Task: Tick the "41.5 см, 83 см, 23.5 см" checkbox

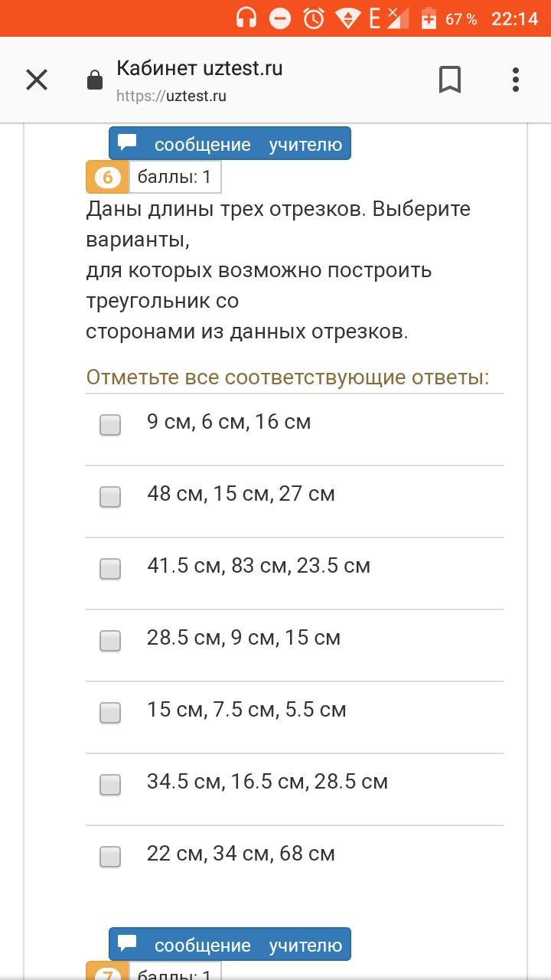Action: point(110,569)
